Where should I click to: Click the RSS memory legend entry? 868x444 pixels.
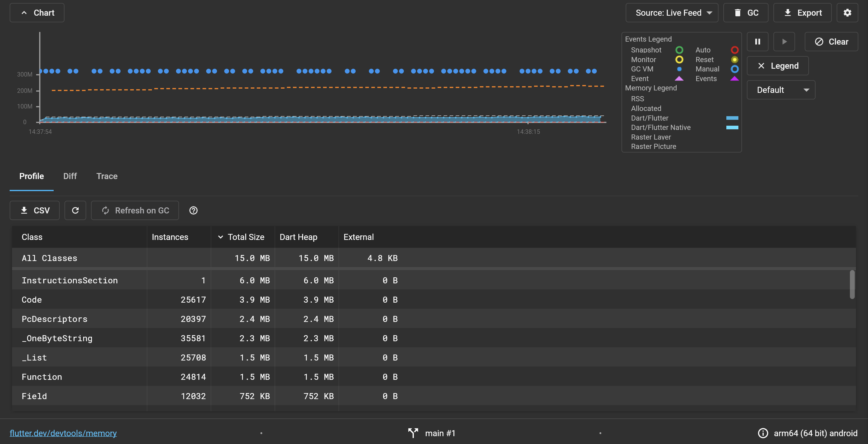tap(637, 99)
